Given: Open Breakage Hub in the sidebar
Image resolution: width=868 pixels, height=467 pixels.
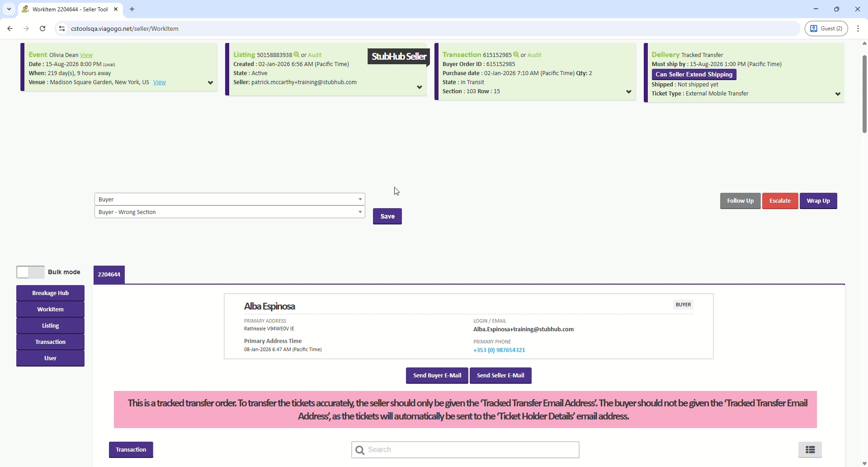Looking at the screenshot, I should pos(51,293).
